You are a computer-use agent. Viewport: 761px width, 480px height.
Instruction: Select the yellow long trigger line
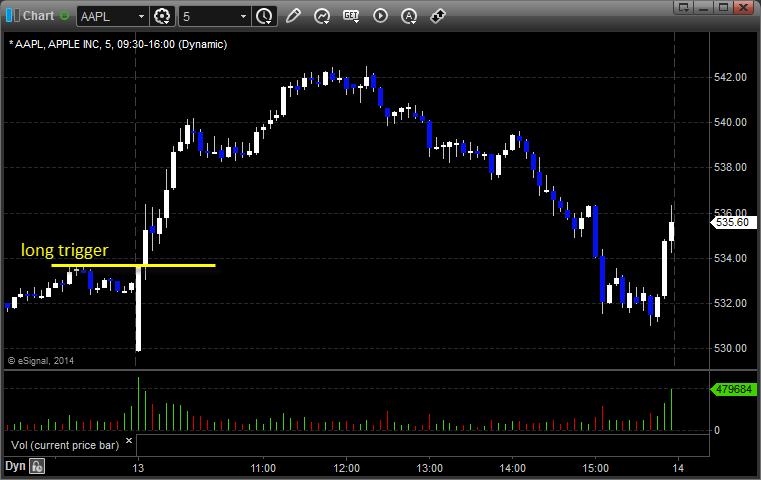[133, 265]
